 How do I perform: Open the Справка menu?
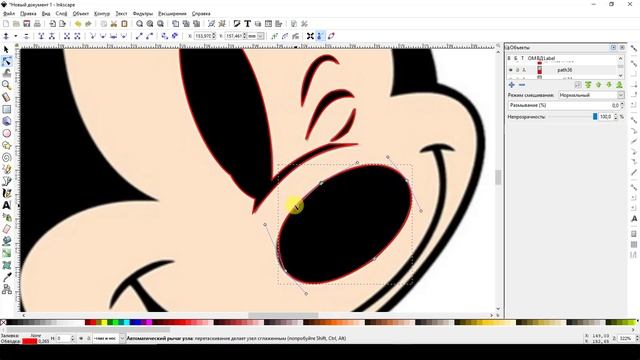tap(201, 13)
